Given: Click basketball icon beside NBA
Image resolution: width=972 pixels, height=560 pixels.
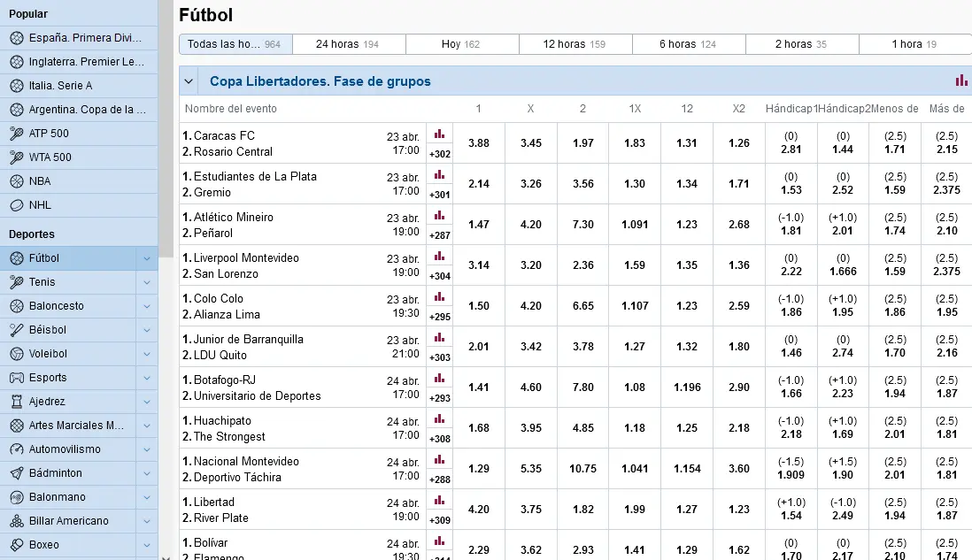Looking at the screenshot, I should (x=17, y=181).
